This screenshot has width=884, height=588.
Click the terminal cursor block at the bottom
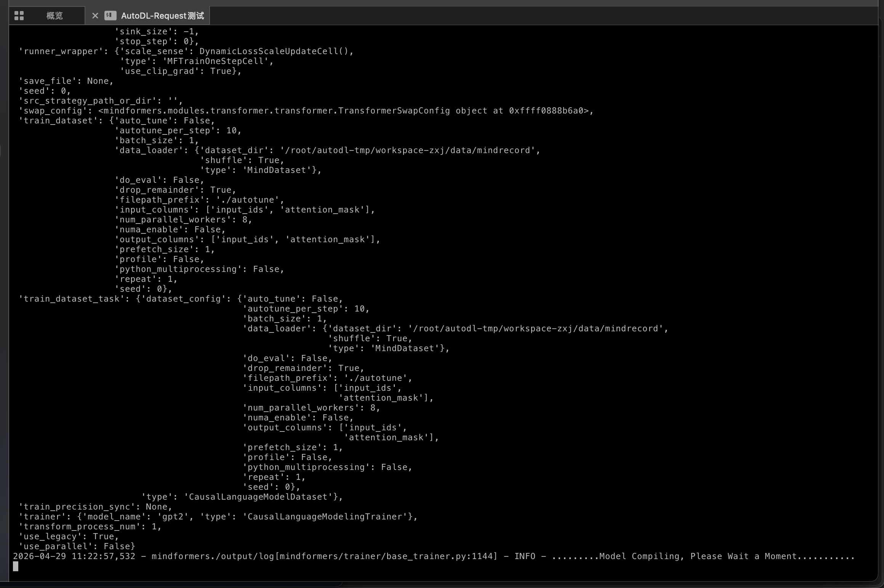pos(16,567)
